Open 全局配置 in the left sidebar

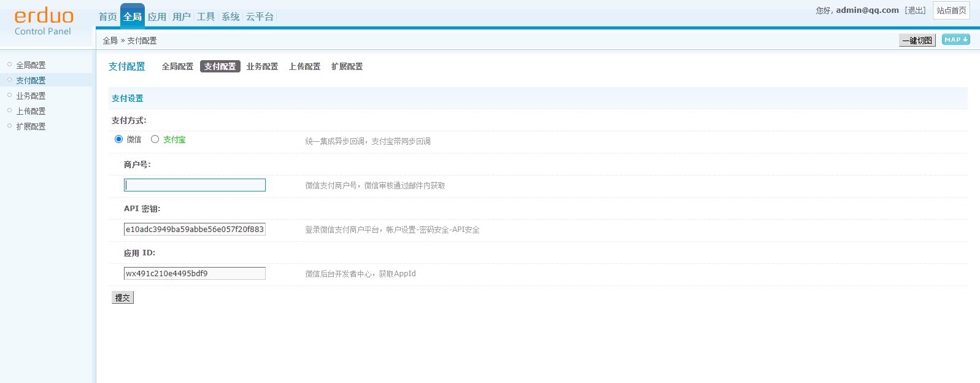point(31,65)
